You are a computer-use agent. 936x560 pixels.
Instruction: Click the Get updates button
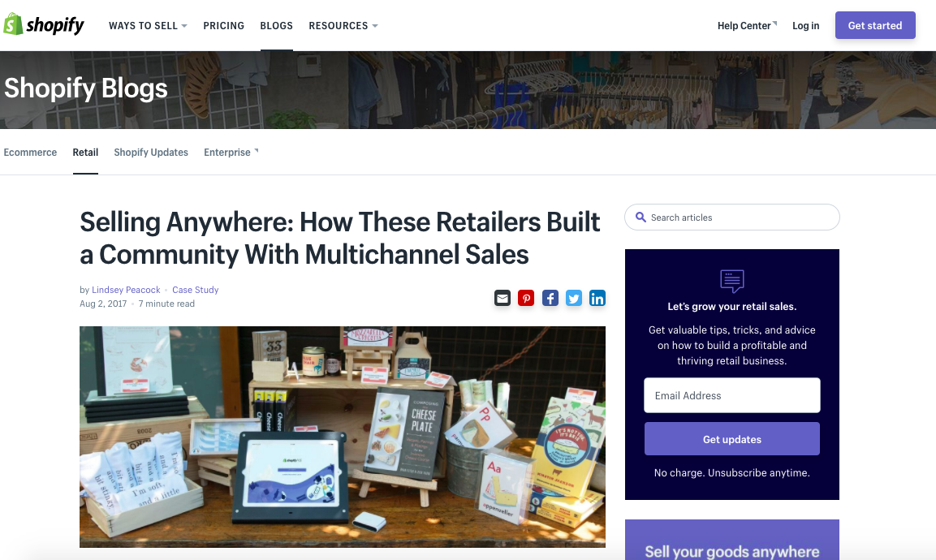pos(732,439)
